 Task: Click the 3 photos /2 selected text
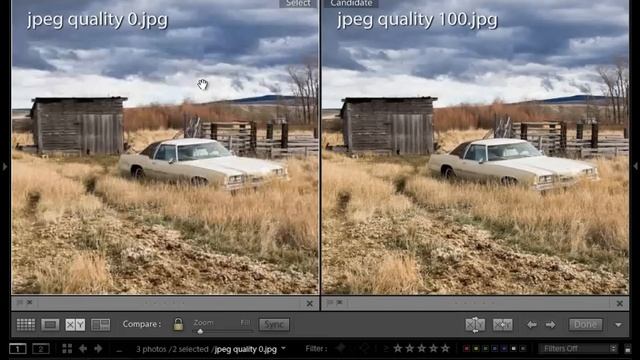172,349
